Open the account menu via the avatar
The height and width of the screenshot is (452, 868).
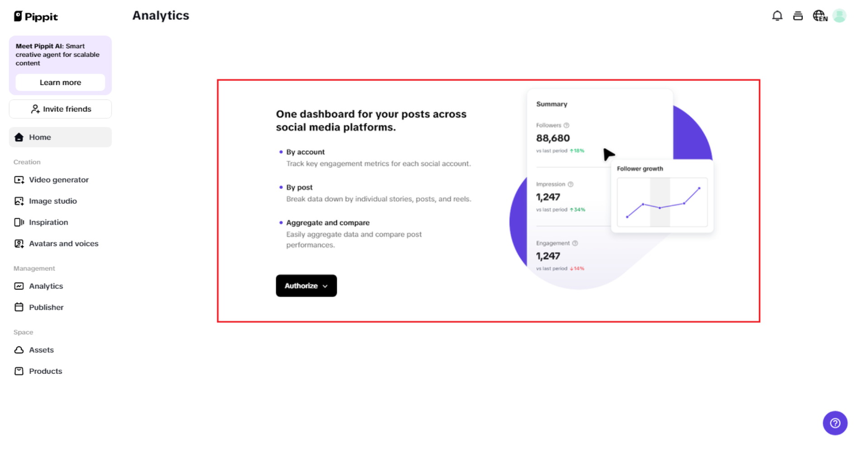coord(840,15)
